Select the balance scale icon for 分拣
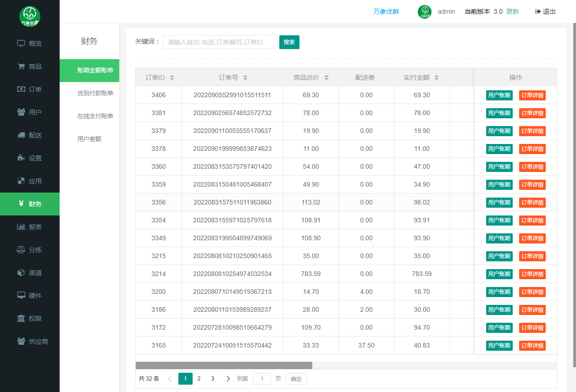 [21, 250]
